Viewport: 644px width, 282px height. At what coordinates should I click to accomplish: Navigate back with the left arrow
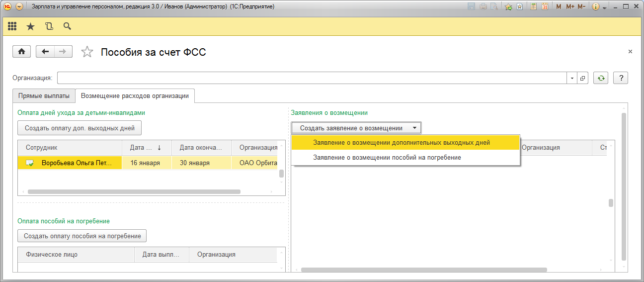pos(45,52)
